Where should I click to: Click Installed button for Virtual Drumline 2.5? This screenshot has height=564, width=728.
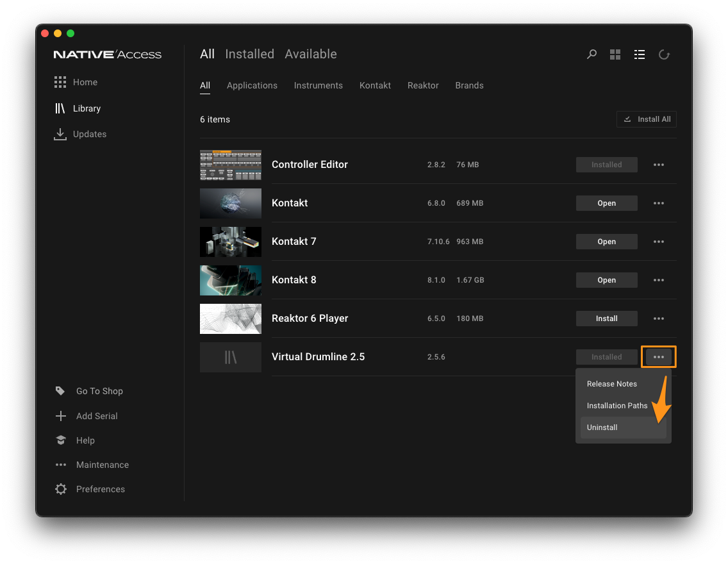pyautogui.click(x=606, y=357)
